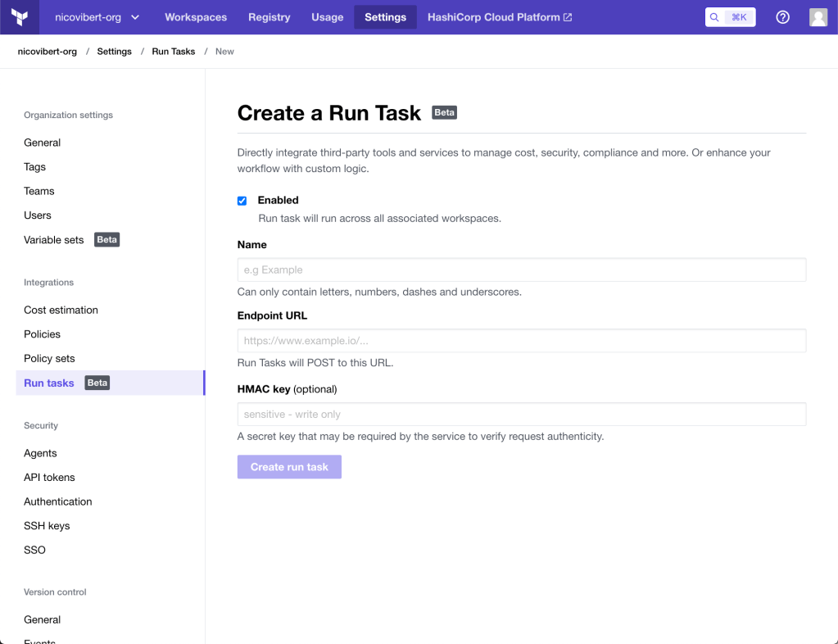Click the user avatar icon
This screenshot has width=838, height=644.
[x=818, y=17]
